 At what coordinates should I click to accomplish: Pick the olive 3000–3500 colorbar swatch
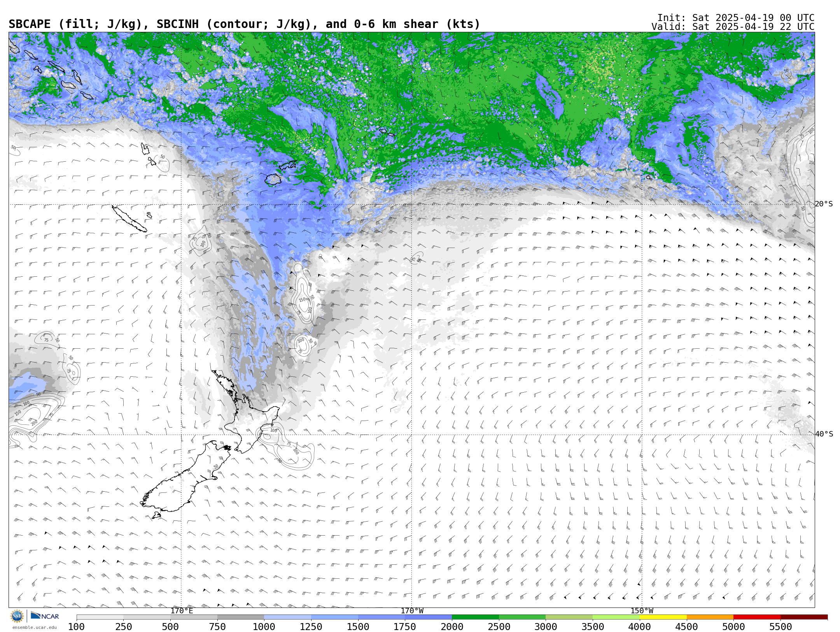[x=569, y=617]
